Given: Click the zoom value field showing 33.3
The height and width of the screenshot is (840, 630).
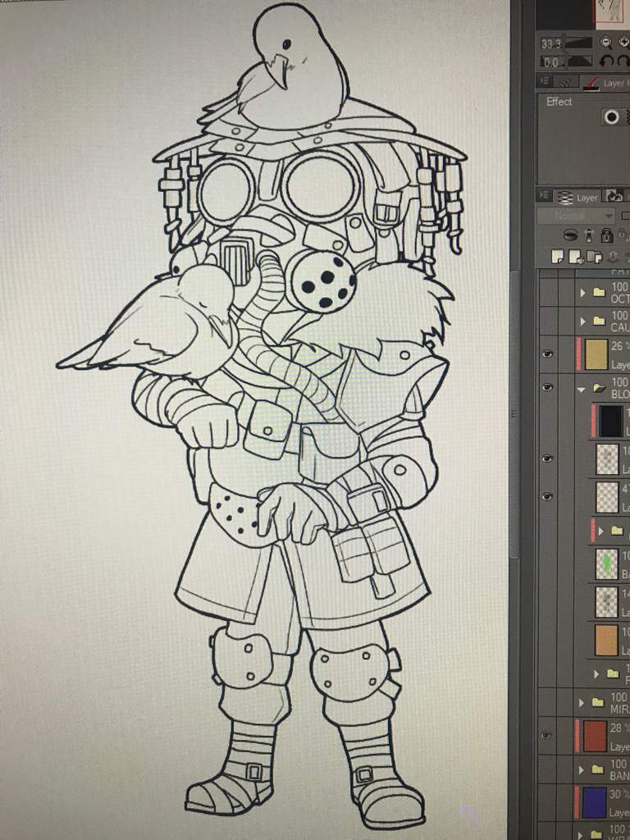Looking at the screenshot, I should click(x=551, y=43).
